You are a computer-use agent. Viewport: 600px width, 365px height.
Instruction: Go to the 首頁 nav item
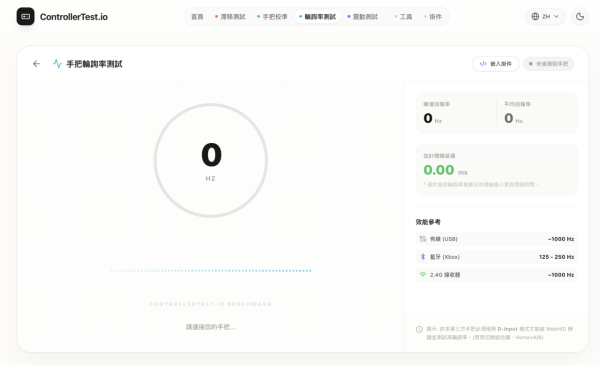point(197,17)
